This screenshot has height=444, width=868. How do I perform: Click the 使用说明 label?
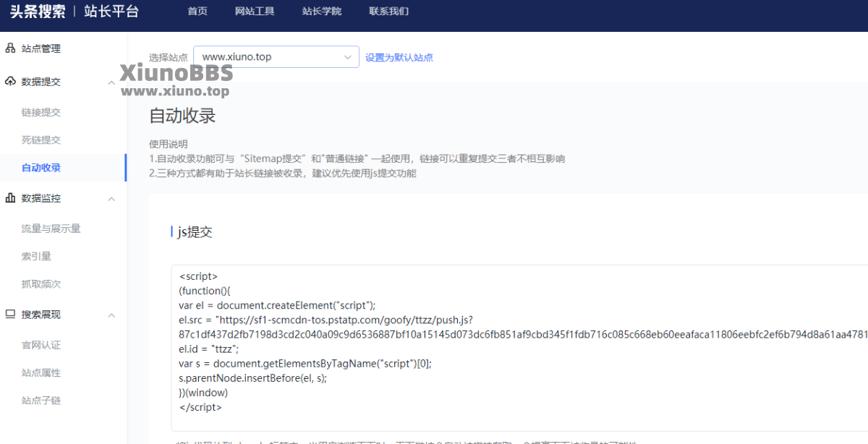[x=169, y=144]
